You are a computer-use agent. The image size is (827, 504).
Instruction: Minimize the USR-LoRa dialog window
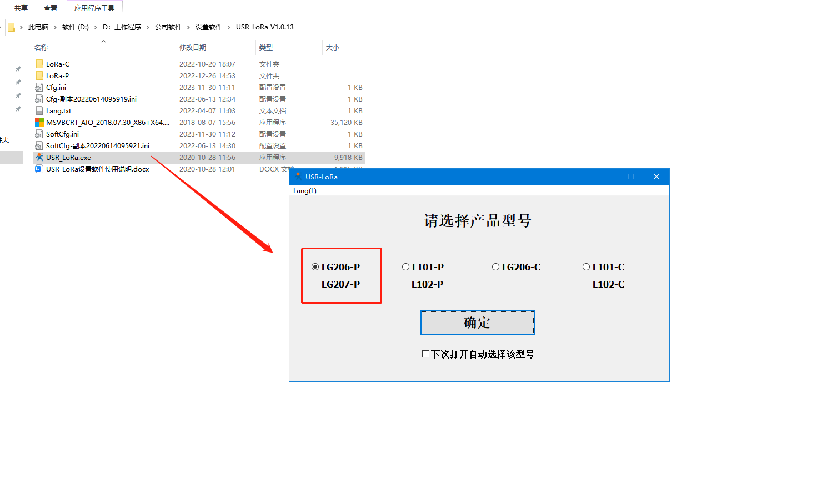click(606, 177)
